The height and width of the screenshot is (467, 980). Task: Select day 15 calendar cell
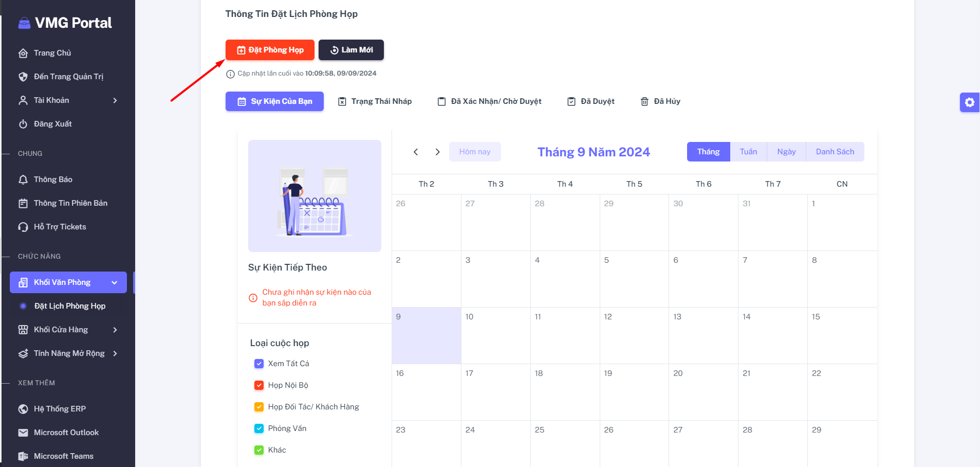[842, 335]
